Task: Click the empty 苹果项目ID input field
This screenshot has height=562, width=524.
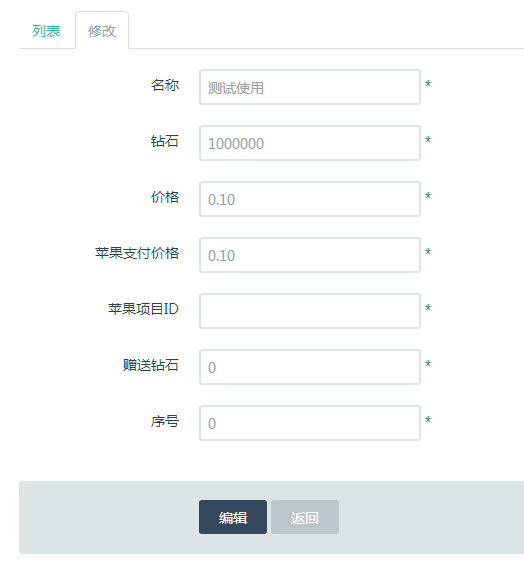Action: [x=310, y=311]
